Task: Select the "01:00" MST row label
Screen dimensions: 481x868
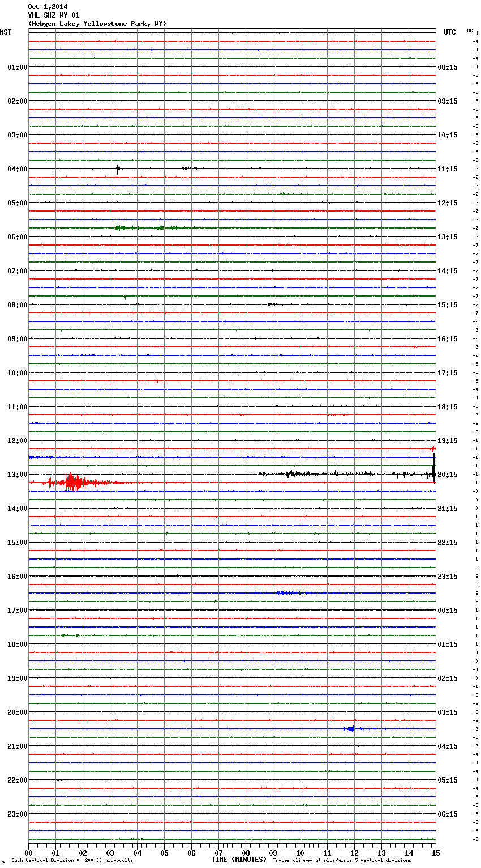Action: coord(18,67)
